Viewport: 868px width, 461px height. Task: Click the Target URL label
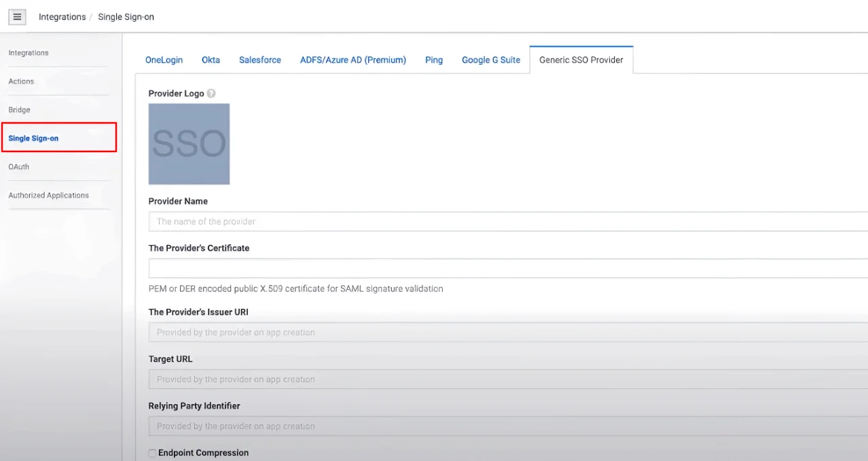pos(170,359)
